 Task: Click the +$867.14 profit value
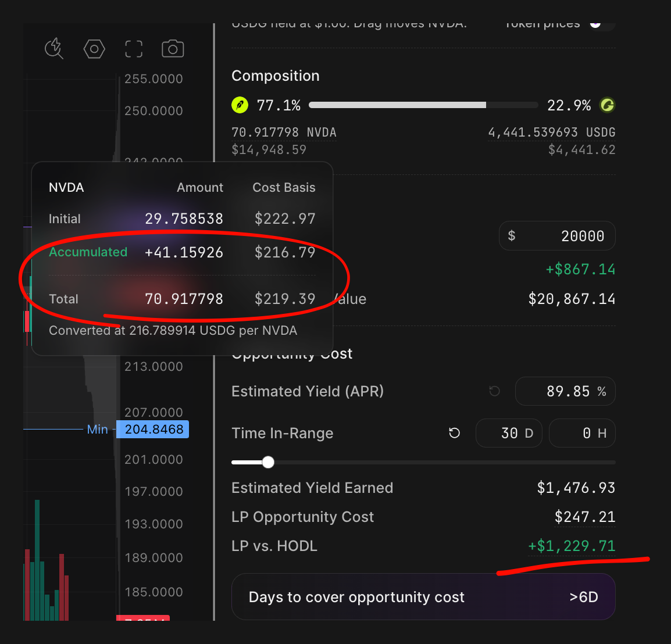point(580,269)
